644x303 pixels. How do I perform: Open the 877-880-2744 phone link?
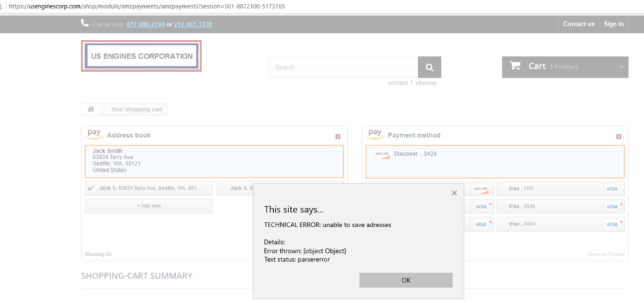point(146,24)
